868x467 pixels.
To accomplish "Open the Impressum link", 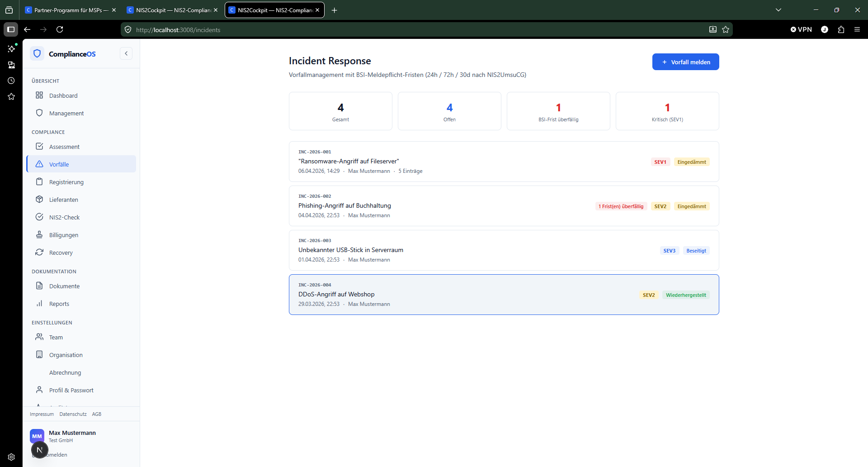I will [x=42, y=414].
